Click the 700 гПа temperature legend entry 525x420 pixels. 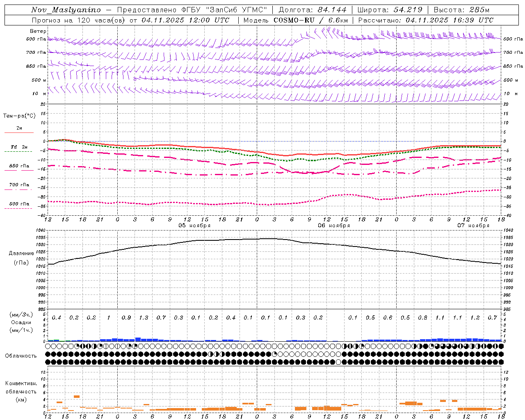click(19, 185)
